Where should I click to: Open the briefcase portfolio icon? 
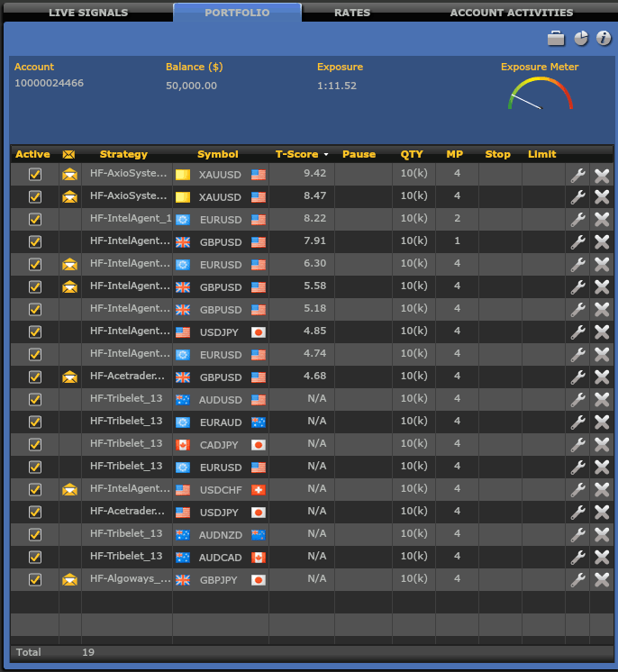point(556,39)
